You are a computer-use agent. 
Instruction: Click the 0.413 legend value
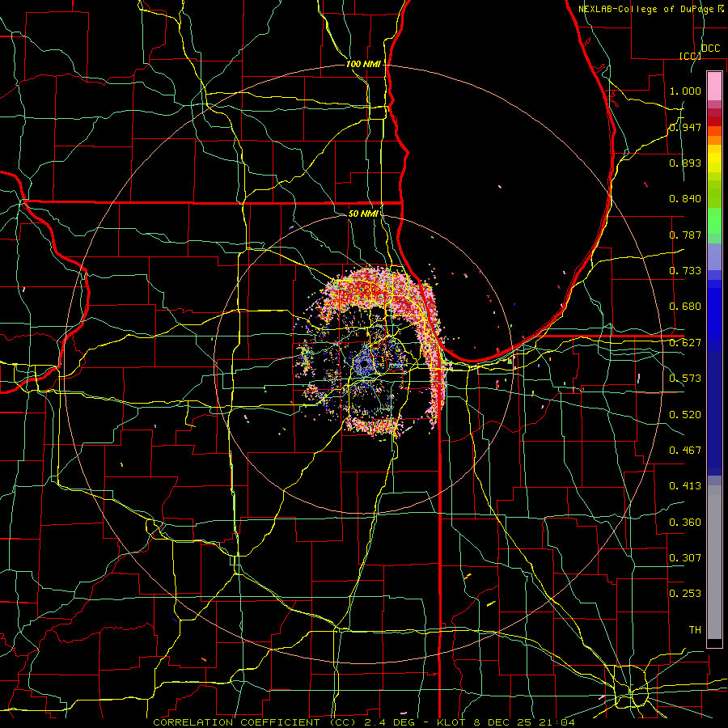[x=685, y=486]
